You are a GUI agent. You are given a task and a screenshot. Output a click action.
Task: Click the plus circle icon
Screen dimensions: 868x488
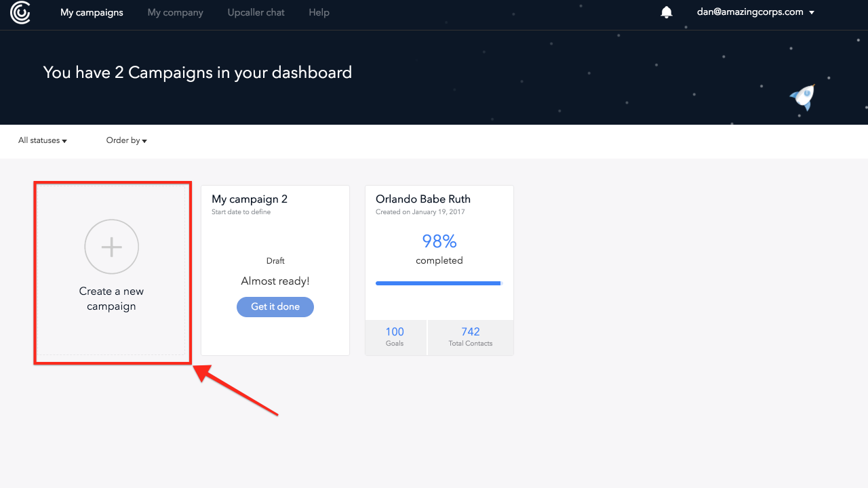click(112, 247)
